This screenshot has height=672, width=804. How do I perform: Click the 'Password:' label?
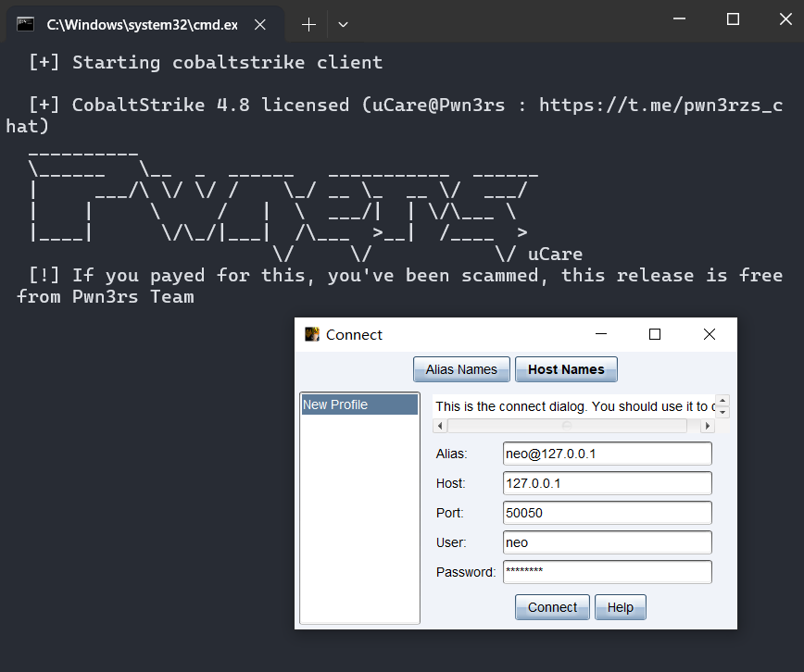coord(466,572)
